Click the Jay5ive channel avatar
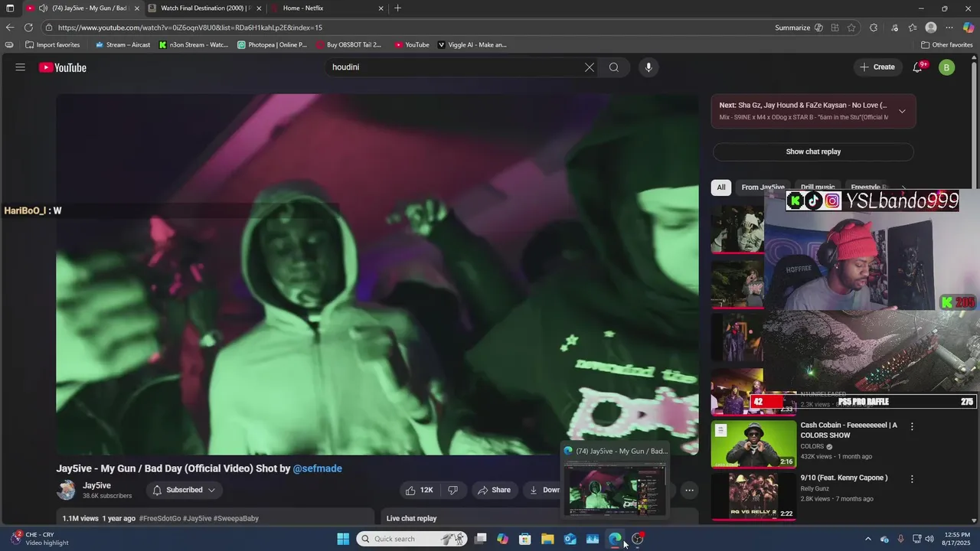This screenshot has height=551, width=980. [x=67, y=490]
